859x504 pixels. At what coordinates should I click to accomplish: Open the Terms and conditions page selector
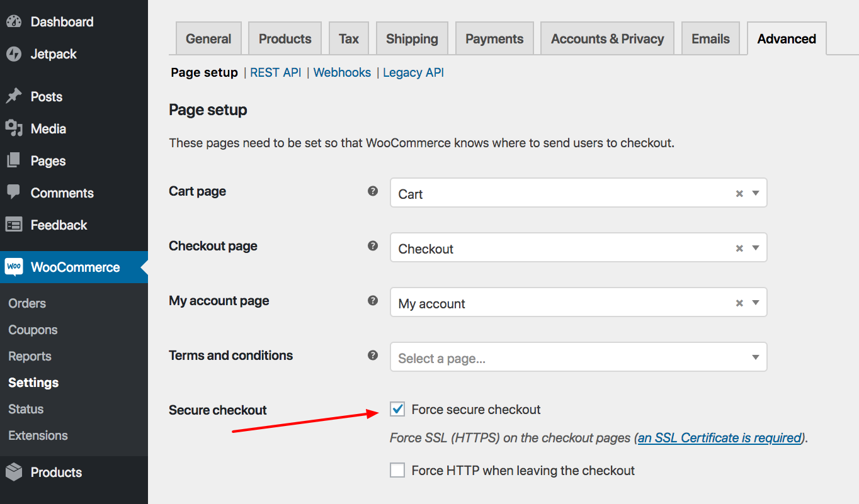(578, 357)
